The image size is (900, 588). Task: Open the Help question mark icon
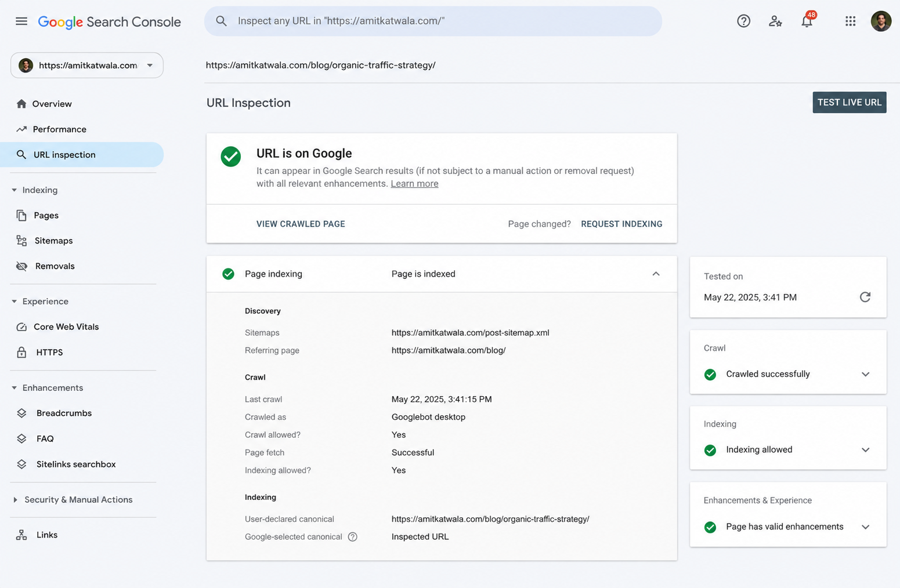743,21
